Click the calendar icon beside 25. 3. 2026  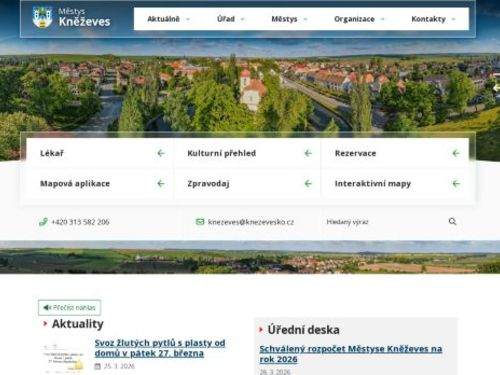[98, 366]
